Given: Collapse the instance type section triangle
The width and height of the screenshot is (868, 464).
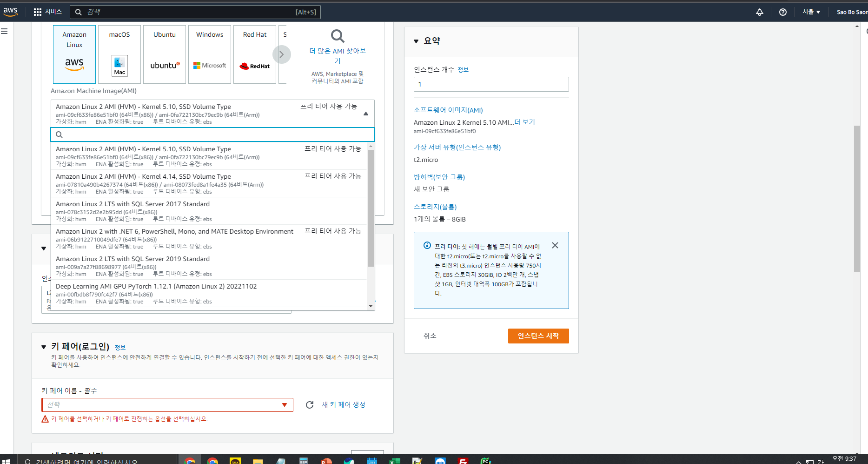Looking at the screenshot, I should pyautogui.click(x=44, y=248).
